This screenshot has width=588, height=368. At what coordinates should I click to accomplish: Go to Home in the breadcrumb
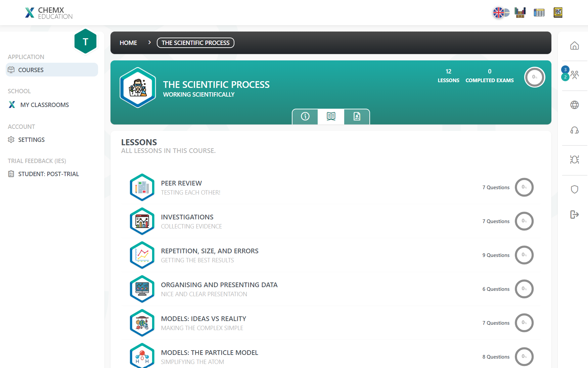click(x=128, y=43)
